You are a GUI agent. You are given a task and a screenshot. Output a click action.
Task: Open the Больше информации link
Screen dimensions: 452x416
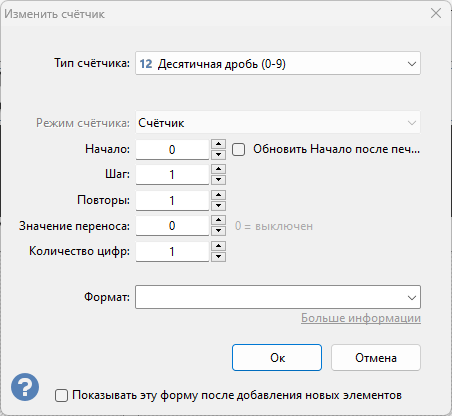point(361,318)
